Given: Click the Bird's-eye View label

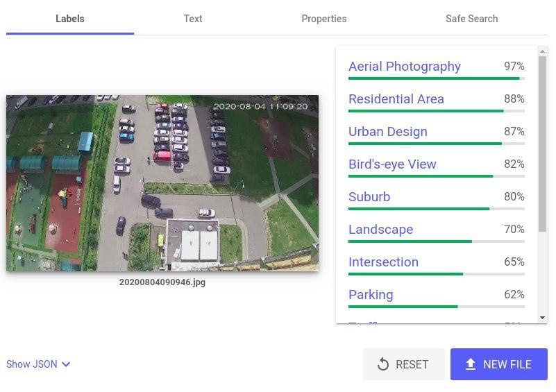Looking at the screenshot, I should pos(392,164).
